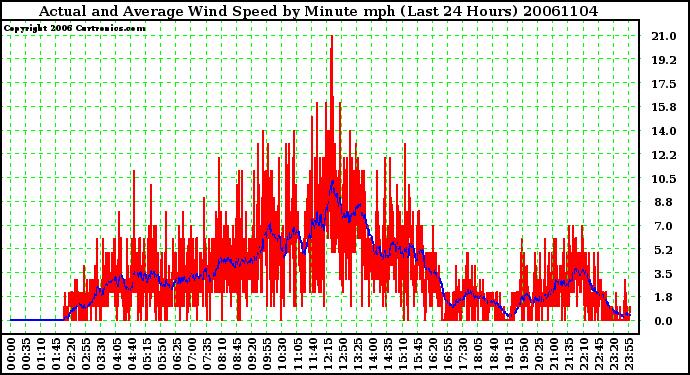Click the 06:25 time label

(176, 354)
